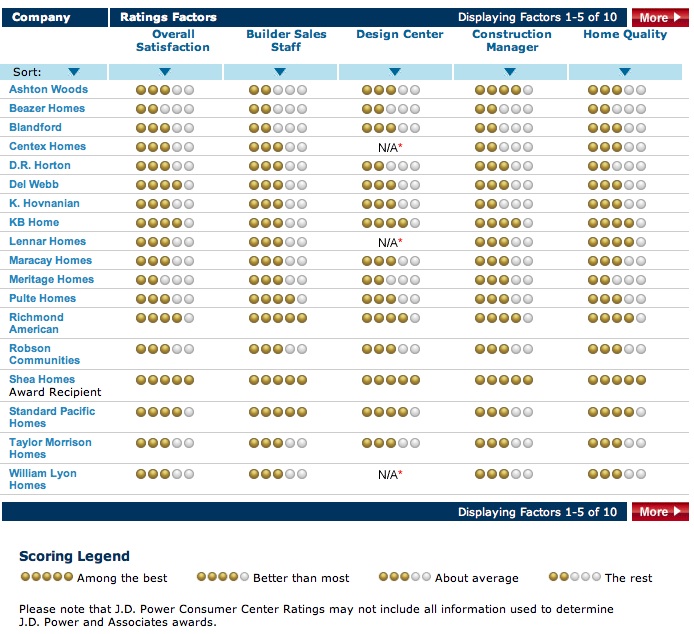This screenshot has width=694, height=634.
Task: Click K. Hovnanian Builder Sales Staff rating
Action: [x=278, y=204]
